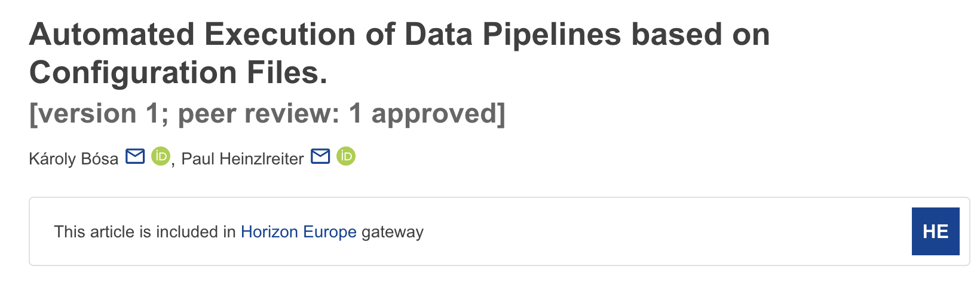This screenshot has width=980, height=281.
Task: Open the Horizon Europe gateway link
Action: [298, 232]
